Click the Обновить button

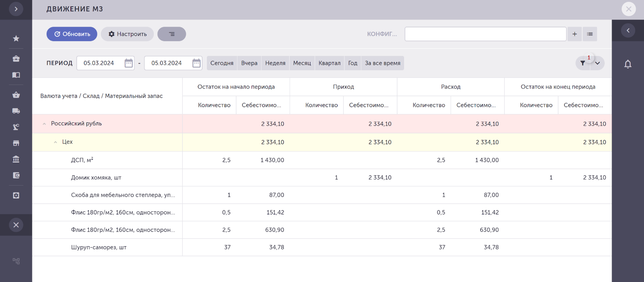point(72,34)
